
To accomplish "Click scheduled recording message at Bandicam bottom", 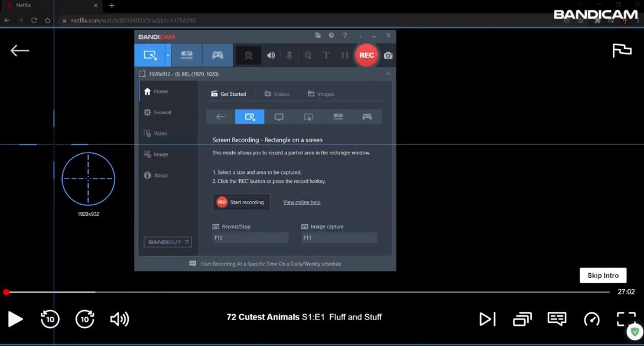I will 265,264.
